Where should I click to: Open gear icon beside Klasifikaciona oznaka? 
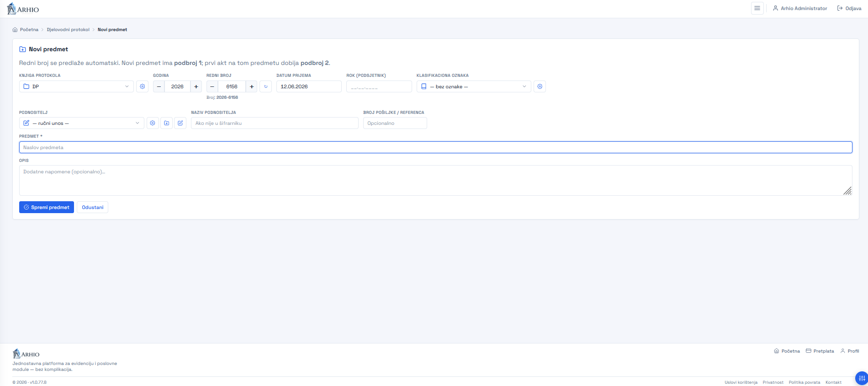pos(540,86)
